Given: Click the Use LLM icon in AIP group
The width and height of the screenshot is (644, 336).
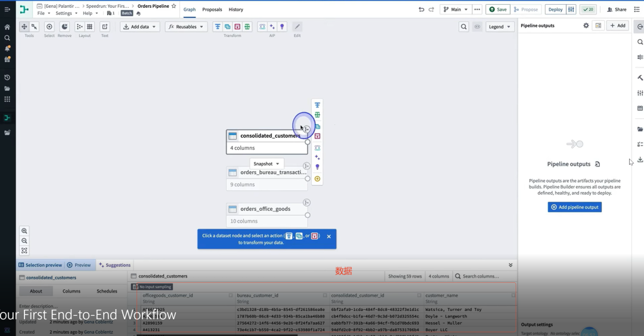Looking at the screenshot, I should point(262,27).
